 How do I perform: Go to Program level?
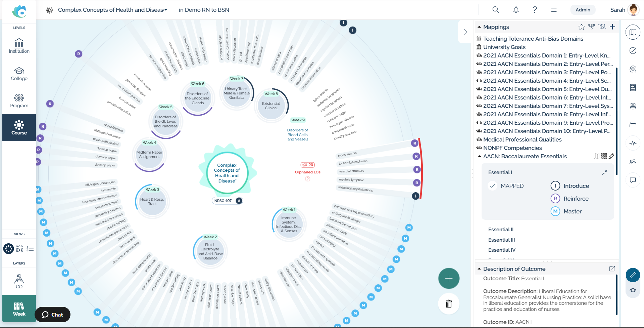tap(19, 100)
